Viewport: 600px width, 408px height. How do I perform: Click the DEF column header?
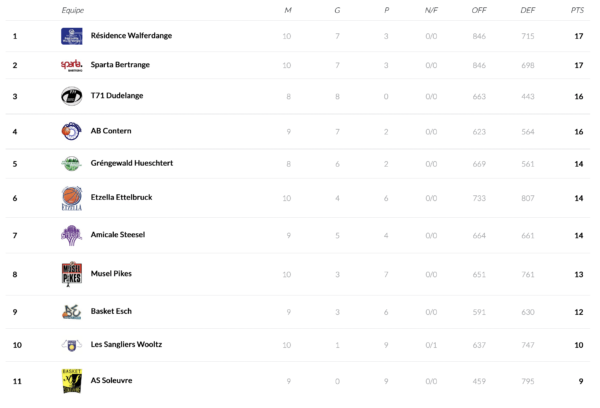tap(528, 10)
